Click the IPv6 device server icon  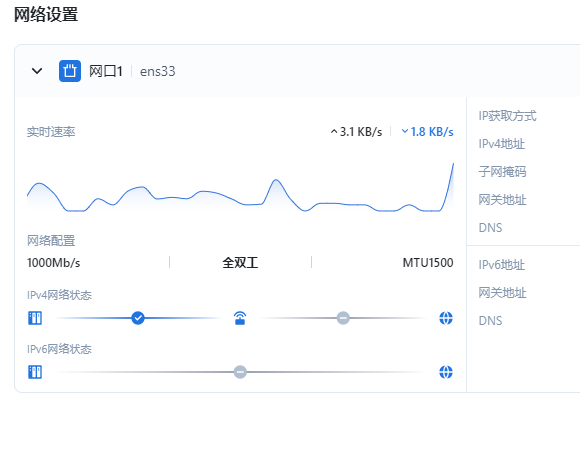[35, 372]
